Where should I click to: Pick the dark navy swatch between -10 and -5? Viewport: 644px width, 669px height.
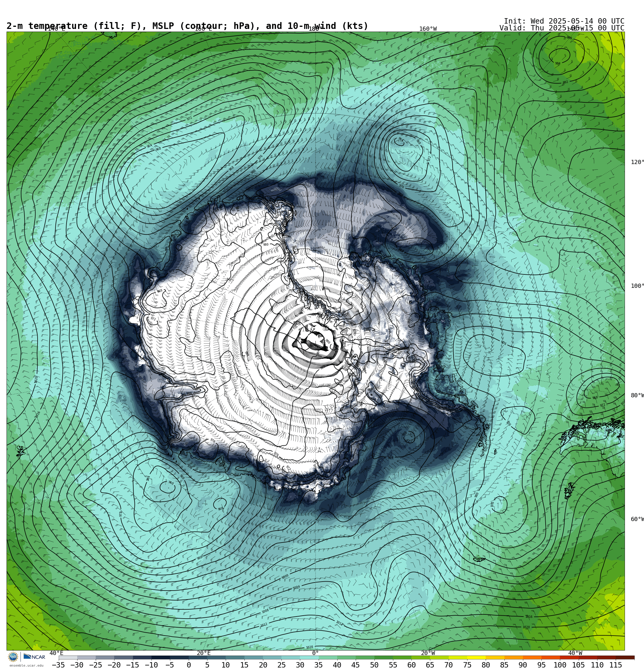pyautogui.click(x=161, y=658)
